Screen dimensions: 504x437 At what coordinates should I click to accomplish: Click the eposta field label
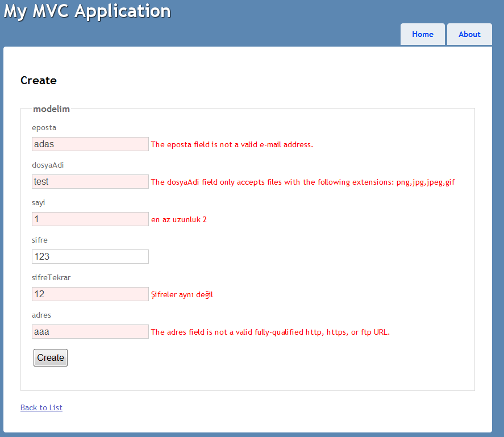(x=44, y=127)
